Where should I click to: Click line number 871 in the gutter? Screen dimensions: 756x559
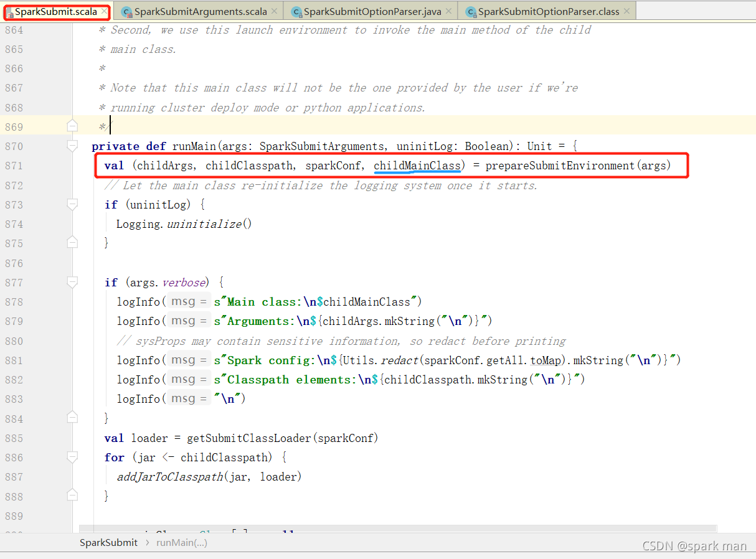tap(14, 166)
